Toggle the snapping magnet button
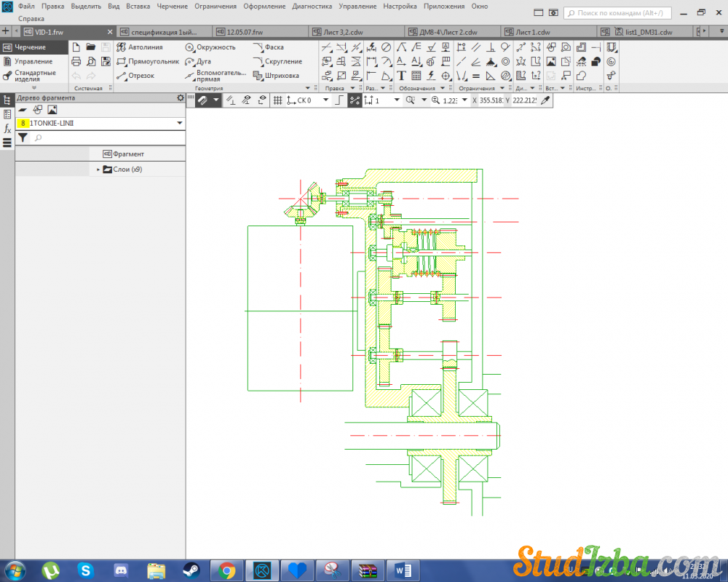728x582 pixels. 202,100
